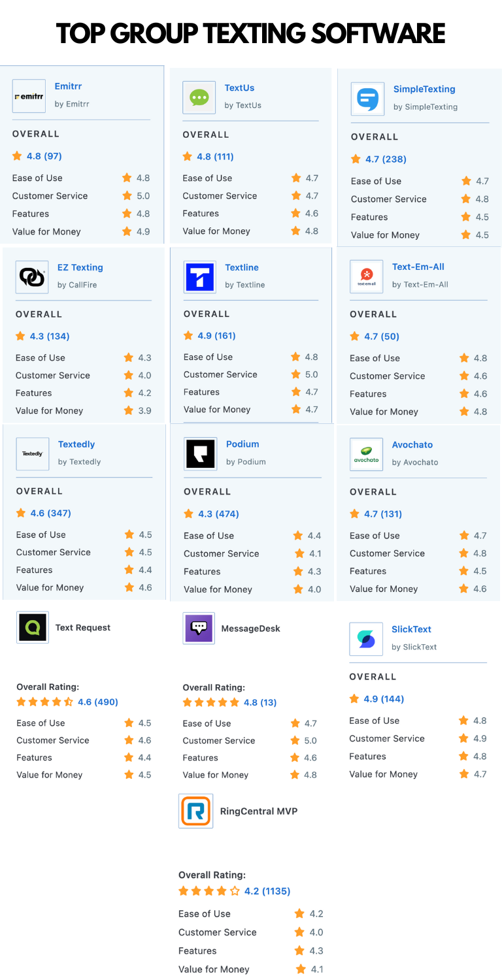Viewport: 502px width, 980px height.
Task: Click the page title Top Group Texting Software
Action: [x=251, y=33]
